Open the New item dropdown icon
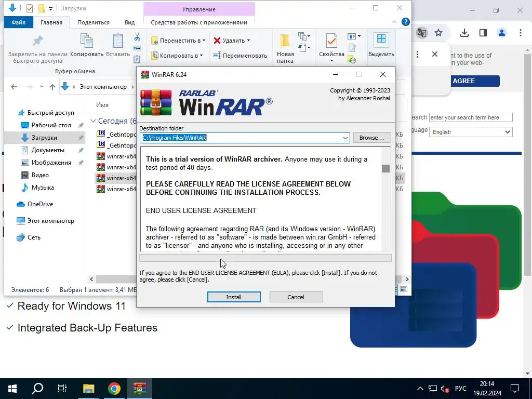This screenshot has height=399, width=532. (304, 36)
